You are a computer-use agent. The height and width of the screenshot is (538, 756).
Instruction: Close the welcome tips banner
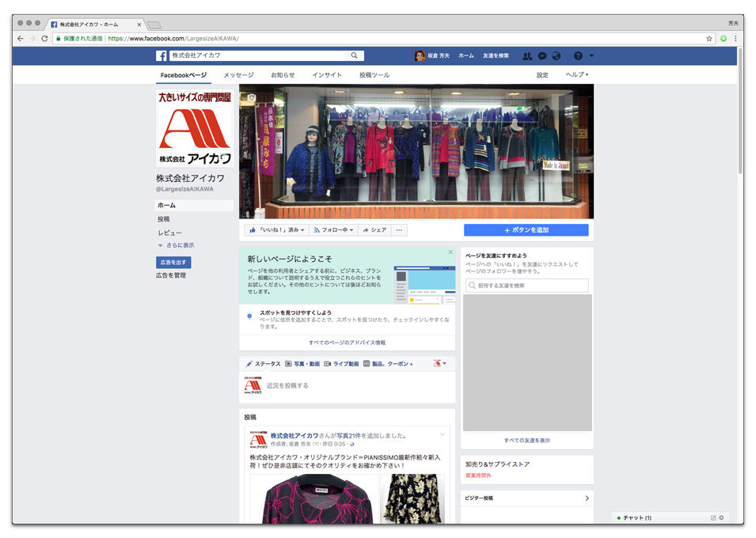tap(450, 252)
